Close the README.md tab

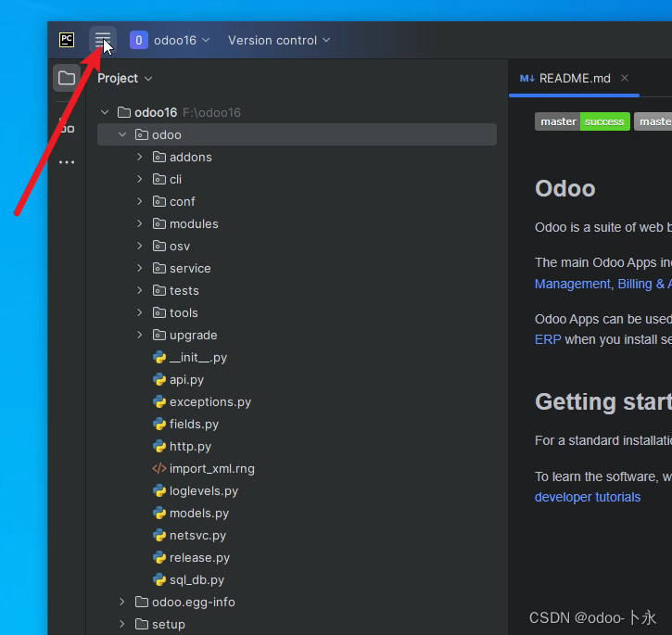point(625,78)
